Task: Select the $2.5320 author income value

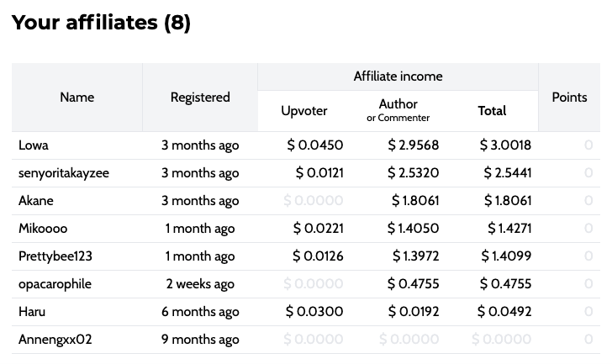Action: 414,173
